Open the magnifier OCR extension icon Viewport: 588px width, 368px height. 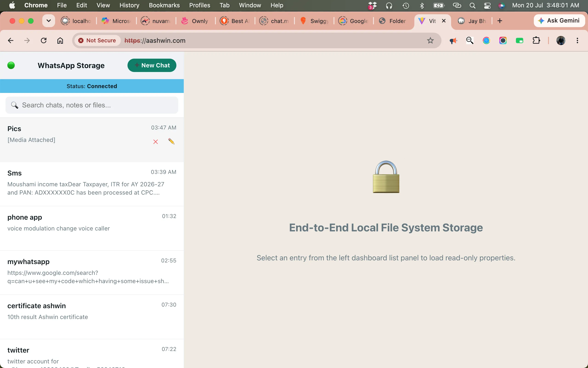pos(470,40)
